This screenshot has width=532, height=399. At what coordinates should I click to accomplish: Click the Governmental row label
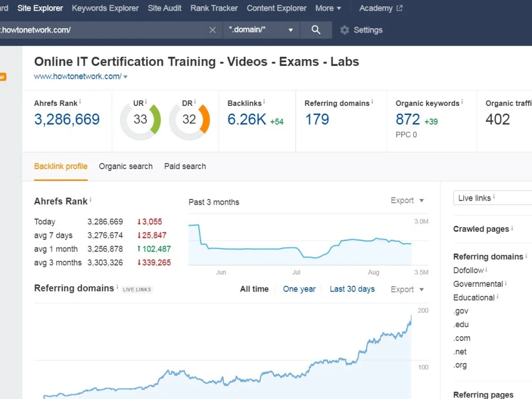[x=478, y=284]
